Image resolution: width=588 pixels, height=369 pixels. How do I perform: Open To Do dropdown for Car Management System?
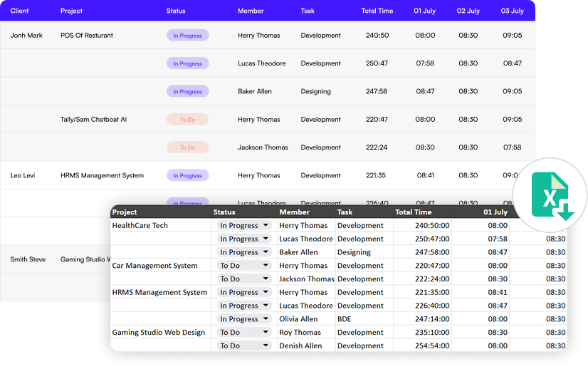point(244,266)
